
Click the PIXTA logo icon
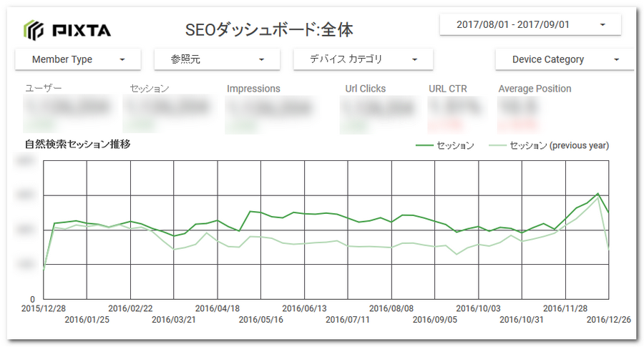pos(35,30)
